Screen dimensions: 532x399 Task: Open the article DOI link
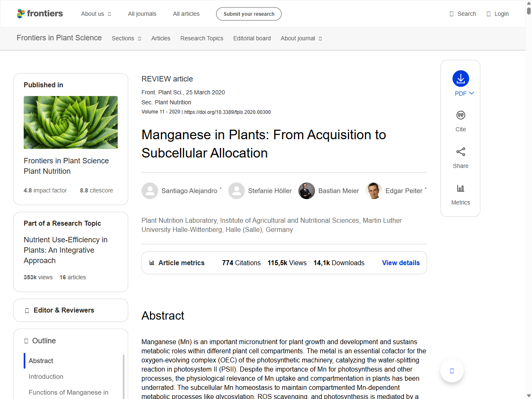click(227, 112)
